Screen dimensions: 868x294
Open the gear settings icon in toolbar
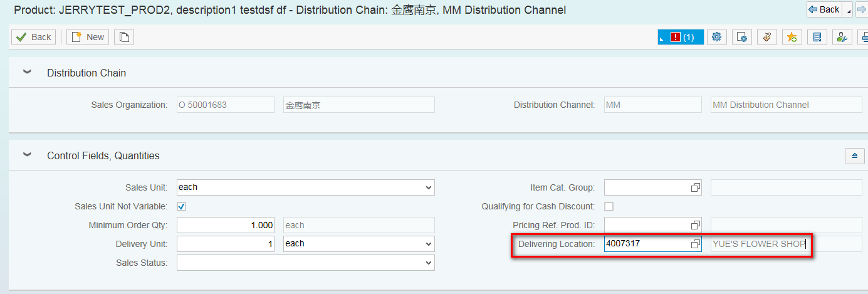point(717,37)
